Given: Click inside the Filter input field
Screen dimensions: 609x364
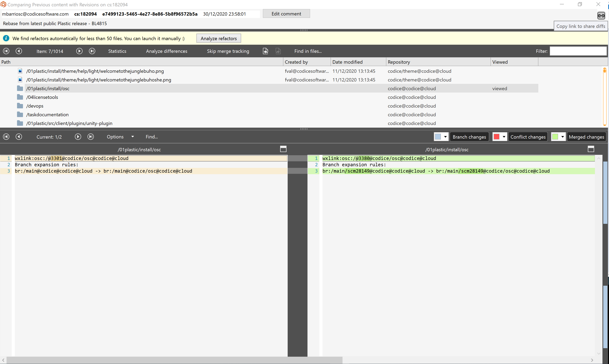Looking at the screenshot, I should [578, 51].
